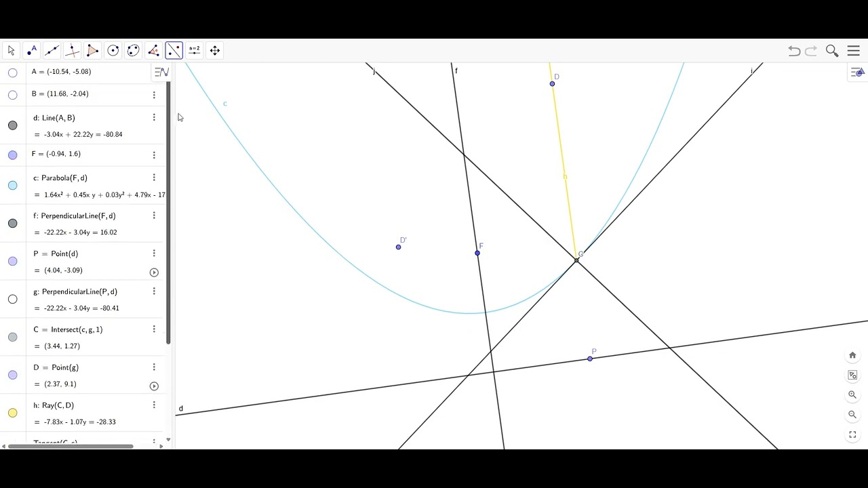Select the Reflect about Line tool
Image resolution: width=868 pixels, height=488 pixels.
coord(174,50)
